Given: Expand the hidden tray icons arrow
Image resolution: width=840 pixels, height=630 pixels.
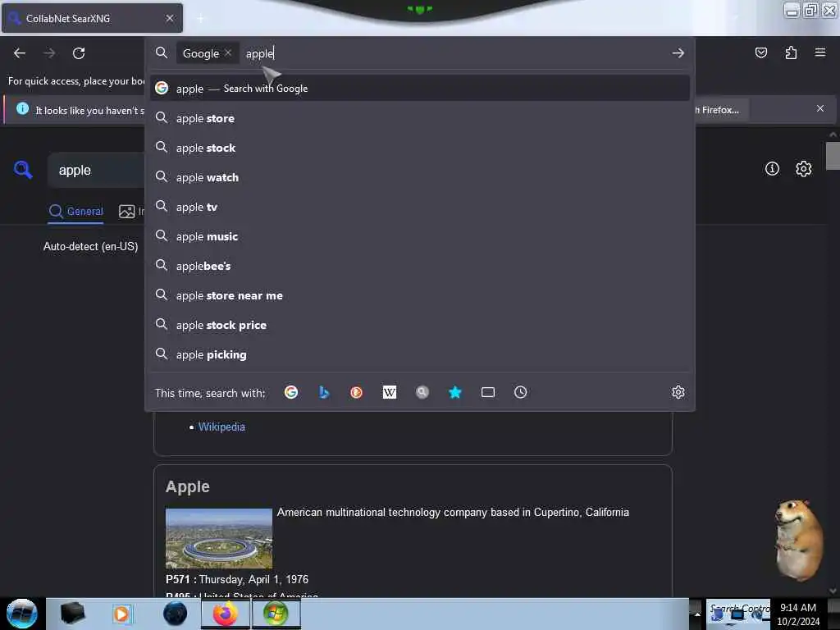Looking at the screenshot, I should [697, 614].
